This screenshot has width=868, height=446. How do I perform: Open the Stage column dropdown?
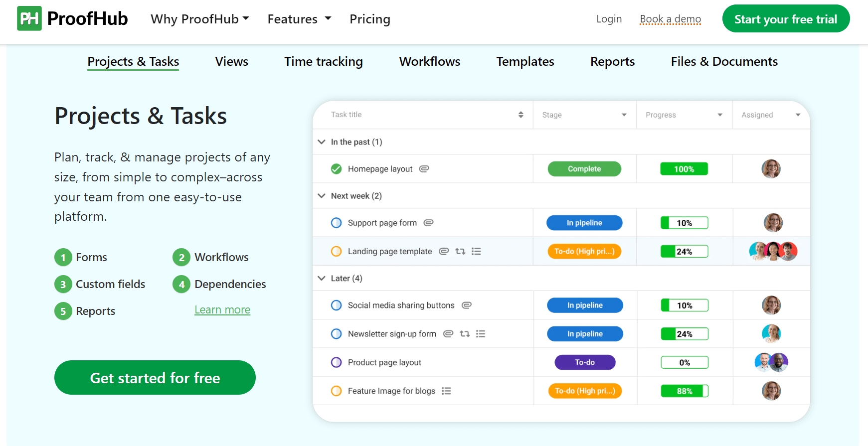tap(624, 115)
